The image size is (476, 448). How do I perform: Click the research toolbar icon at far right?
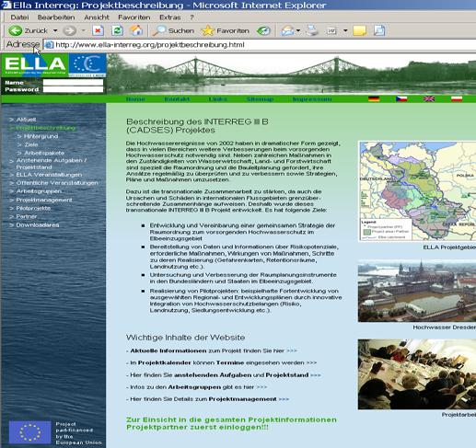click(x=379, y=30)
